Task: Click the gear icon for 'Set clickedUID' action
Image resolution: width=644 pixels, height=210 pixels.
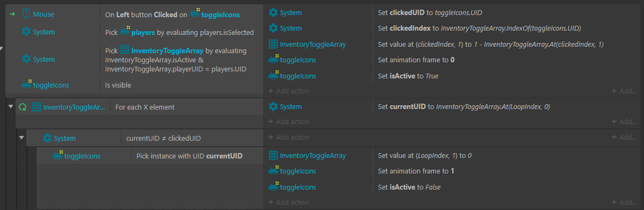Action: point(273,13)
